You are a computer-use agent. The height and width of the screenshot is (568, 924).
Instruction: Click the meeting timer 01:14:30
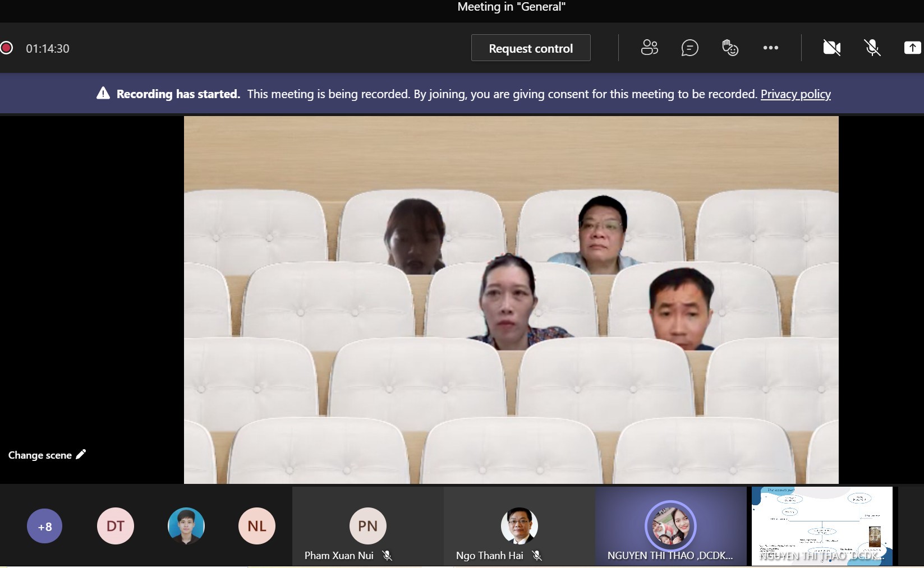(48, 48)
